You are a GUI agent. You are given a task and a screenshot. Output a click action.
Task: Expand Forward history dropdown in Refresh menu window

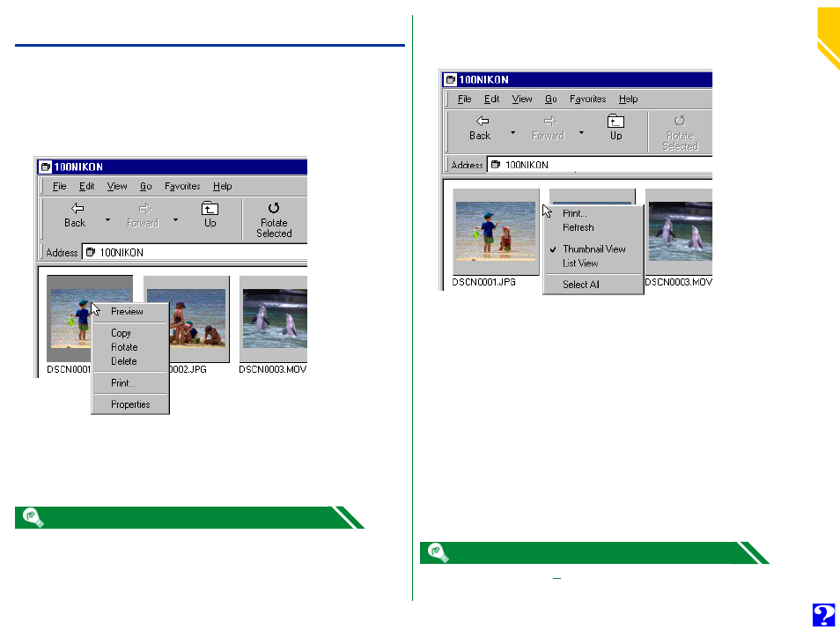click(581, 132)
